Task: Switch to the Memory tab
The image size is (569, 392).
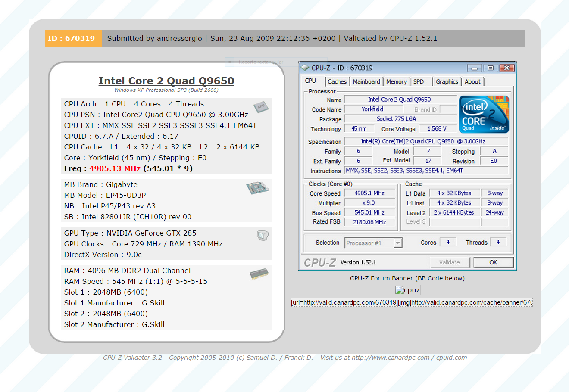Action: click(x=397, y=81)
